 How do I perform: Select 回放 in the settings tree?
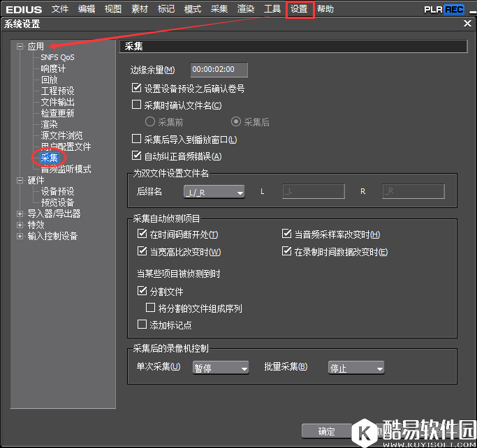click(x=50, y=80)
